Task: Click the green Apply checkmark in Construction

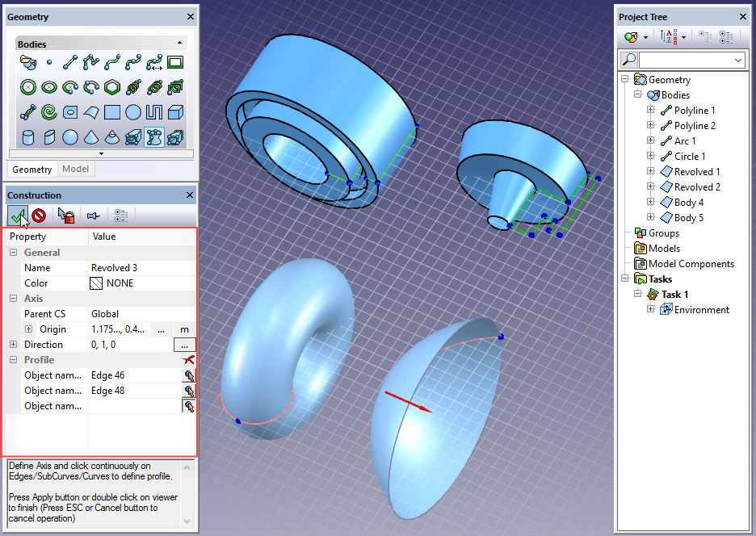Action: tap(17, 216)
